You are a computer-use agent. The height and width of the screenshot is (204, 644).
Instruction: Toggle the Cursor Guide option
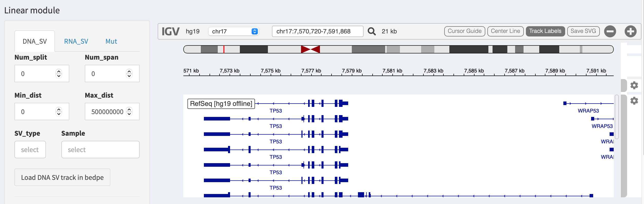click(465, 31)
